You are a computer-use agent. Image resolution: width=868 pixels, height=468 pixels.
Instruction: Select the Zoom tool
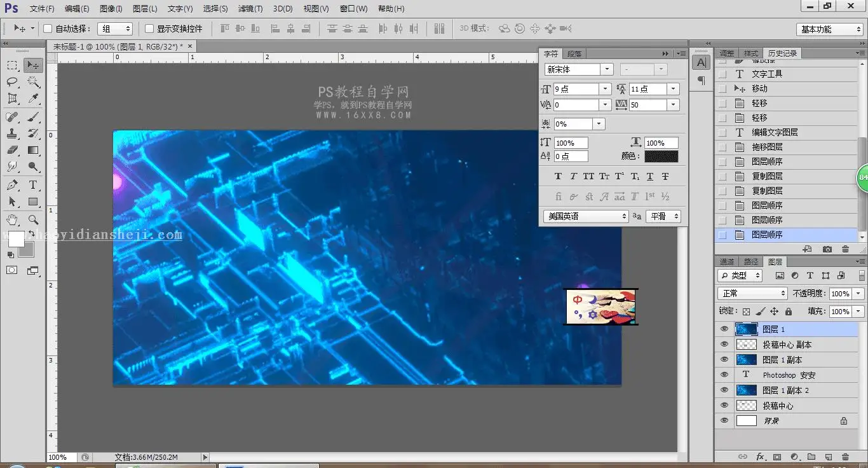33,220
